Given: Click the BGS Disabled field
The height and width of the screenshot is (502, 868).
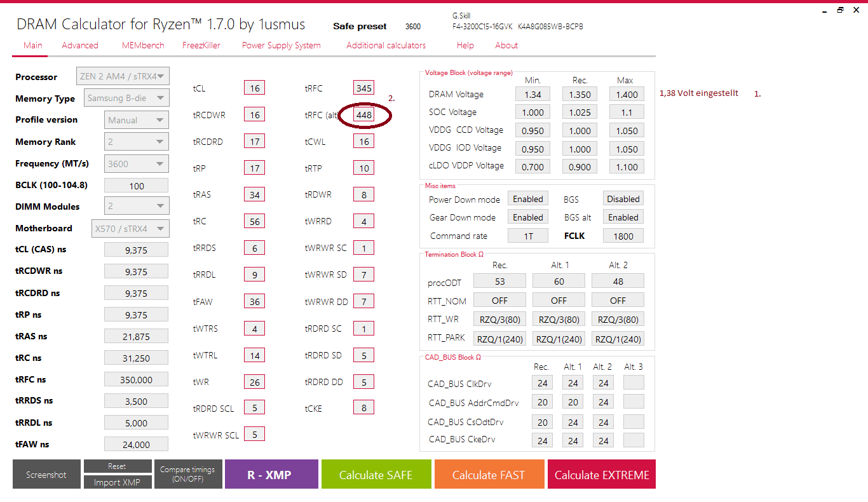Looking at the screenshot, I should point(623,199).
